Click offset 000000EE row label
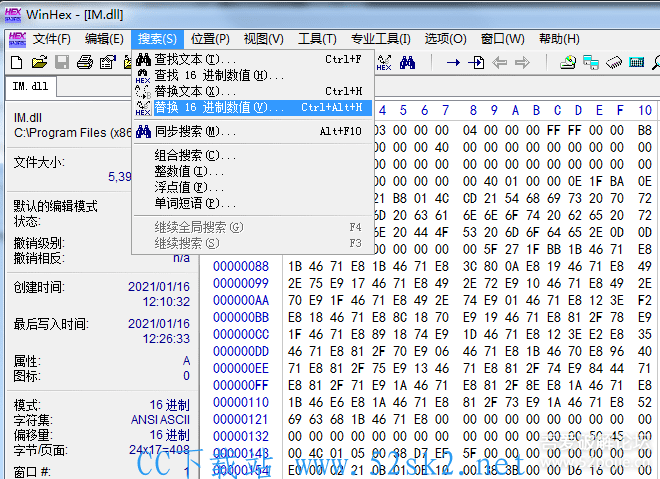This screenshot has height=479, width=660. click(241, 368)
